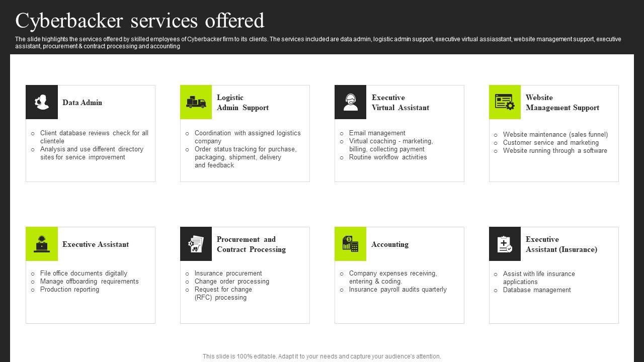Click the Insurance procurement bullet text
The image size is (644, 362).
click(x=228, y=274)
